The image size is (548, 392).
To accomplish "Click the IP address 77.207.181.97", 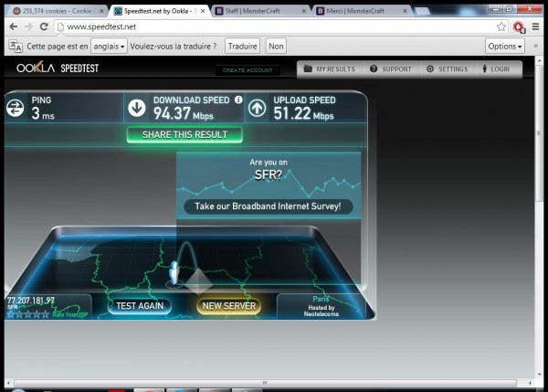I will click(31, 301).
